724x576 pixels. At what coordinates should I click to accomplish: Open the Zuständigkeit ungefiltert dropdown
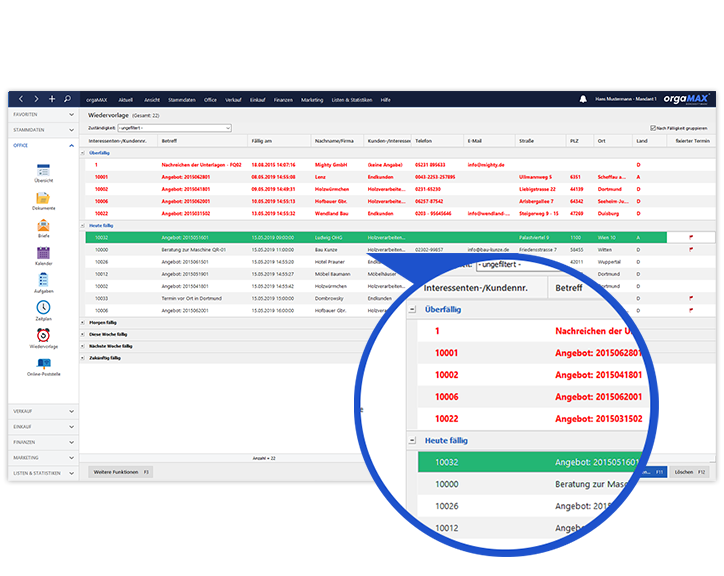coord(175,128)
